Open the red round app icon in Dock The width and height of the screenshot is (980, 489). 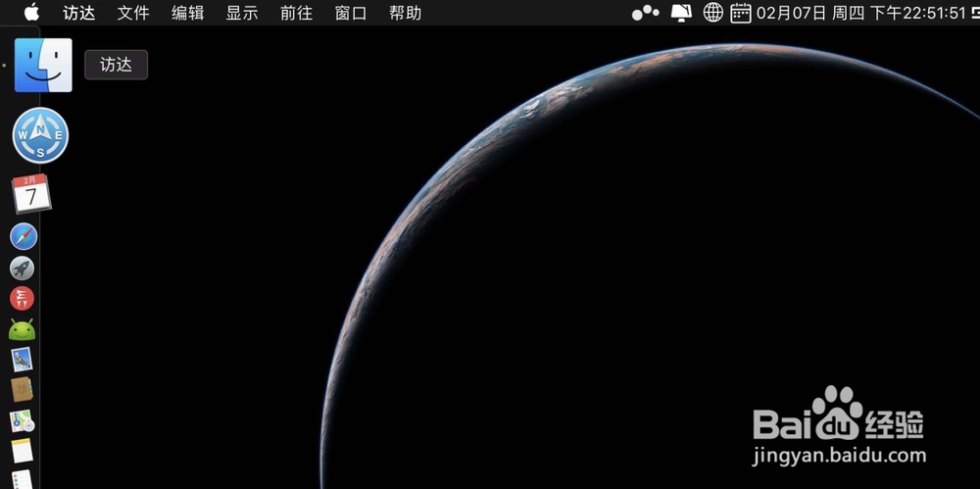point(22,298)
